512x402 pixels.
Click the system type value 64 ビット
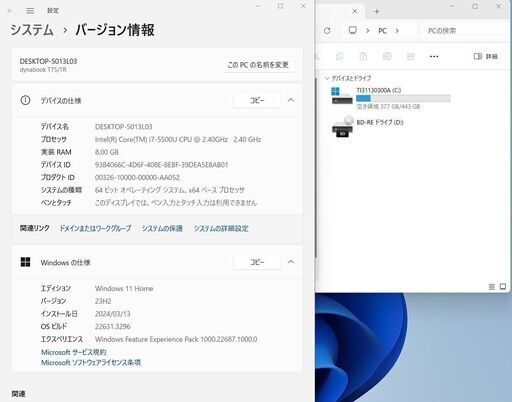click(170, 190)
